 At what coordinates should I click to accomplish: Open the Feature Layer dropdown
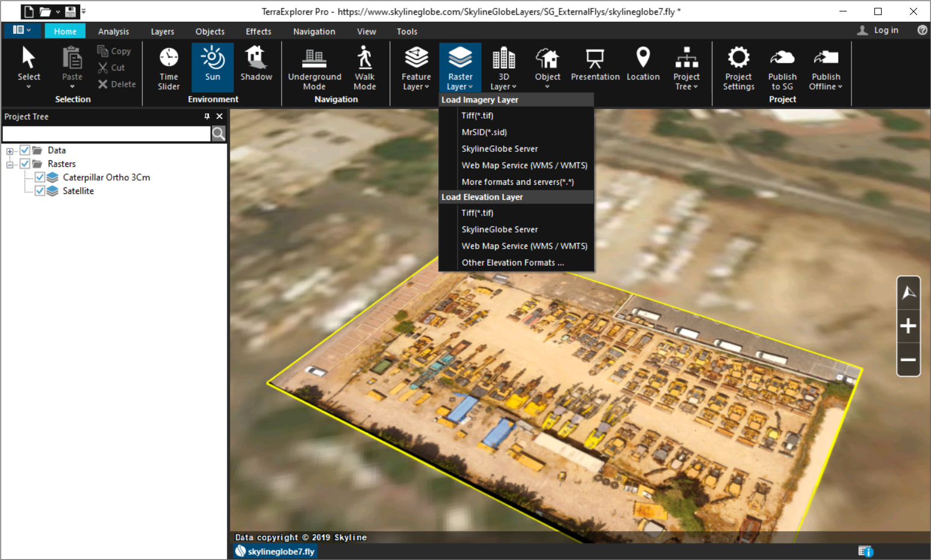pyautogui.click(x=416, y=67)
